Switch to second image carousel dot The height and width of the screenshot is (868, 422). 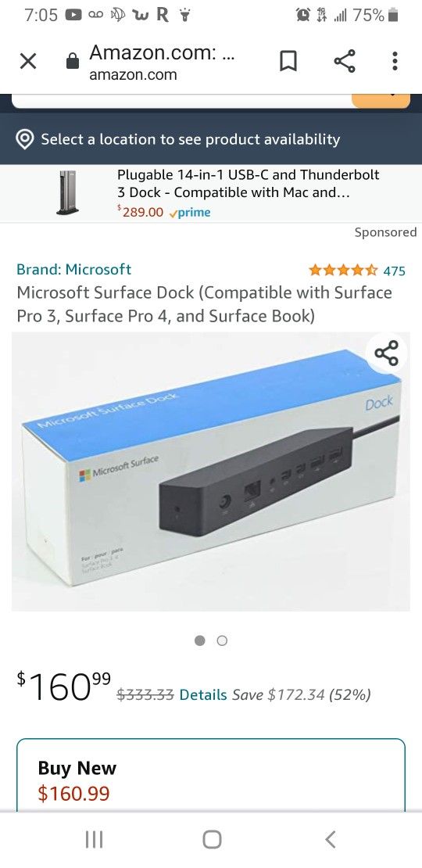(x=222, y=640)
